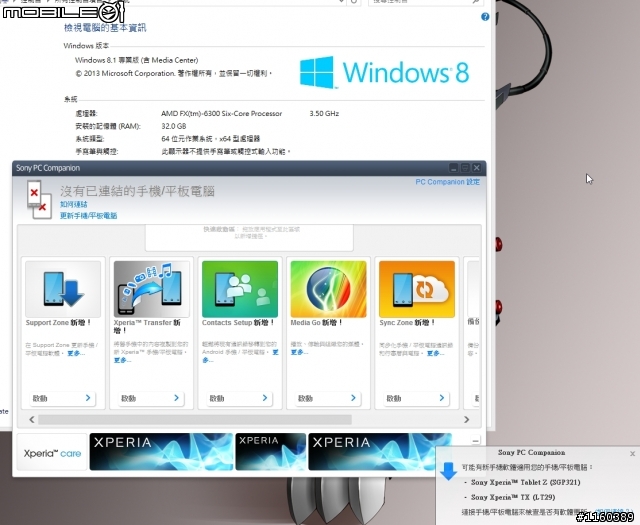This screenshot has height=525, width=640.
Task: Launch Support Zone with its 啟動 button
Action: pyautogui.click(x=62, y=398)
